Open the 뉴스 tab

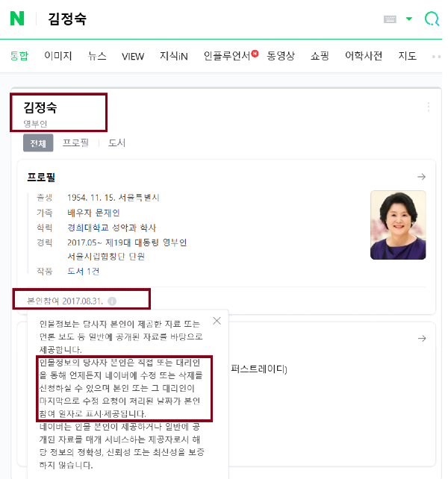(x=97, y=56)
